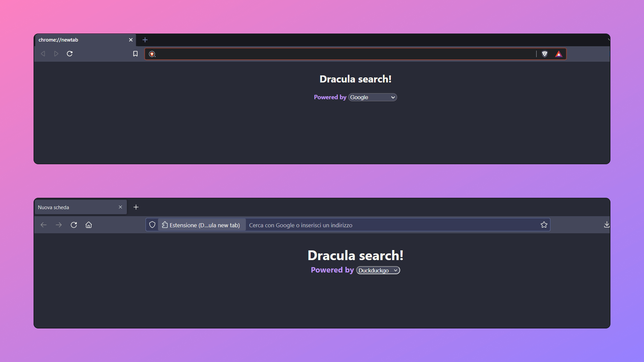Click the warning triangle icon in address bar

click(x=558, y=54)
